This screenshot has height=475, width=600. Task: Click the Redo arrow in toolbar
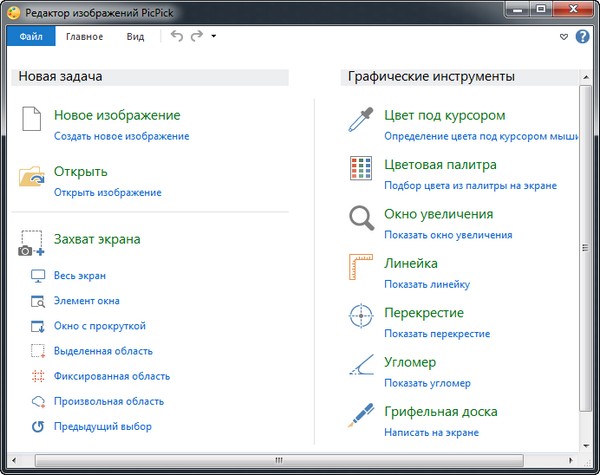(197, 37)
